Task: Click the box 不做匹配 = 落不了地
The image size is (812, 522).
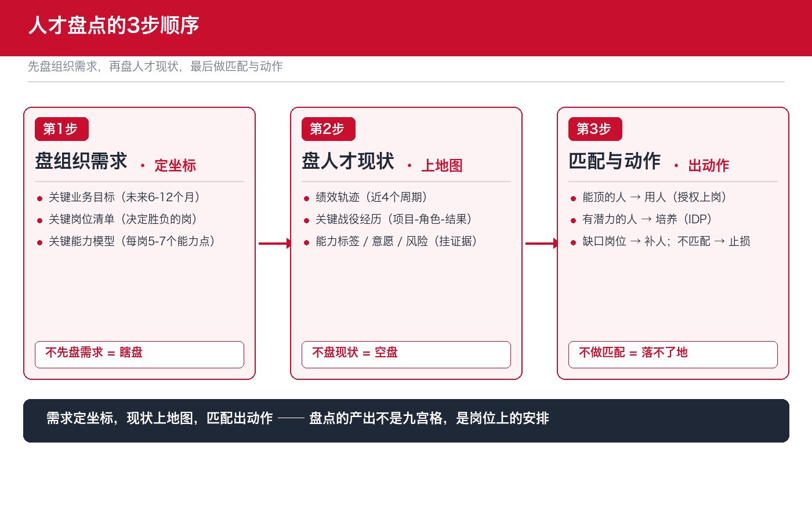Action: click(673, 354)
